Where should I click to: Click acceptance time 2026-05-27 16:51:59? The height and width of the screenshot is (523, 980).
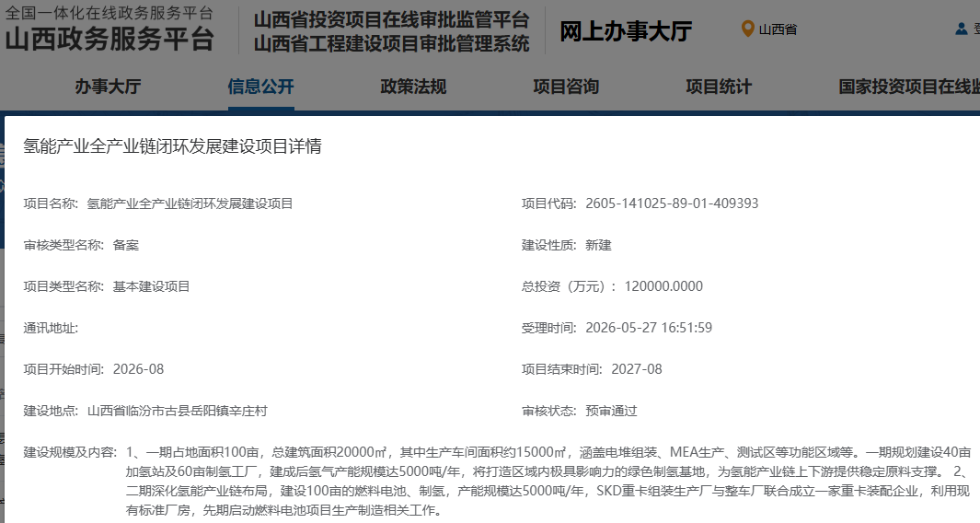point(649,328)
